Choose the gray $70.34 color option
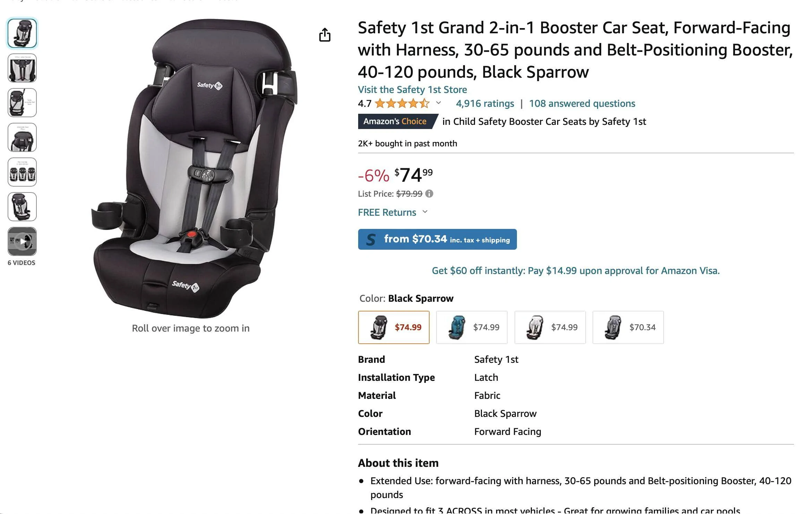 pos(628,327)
